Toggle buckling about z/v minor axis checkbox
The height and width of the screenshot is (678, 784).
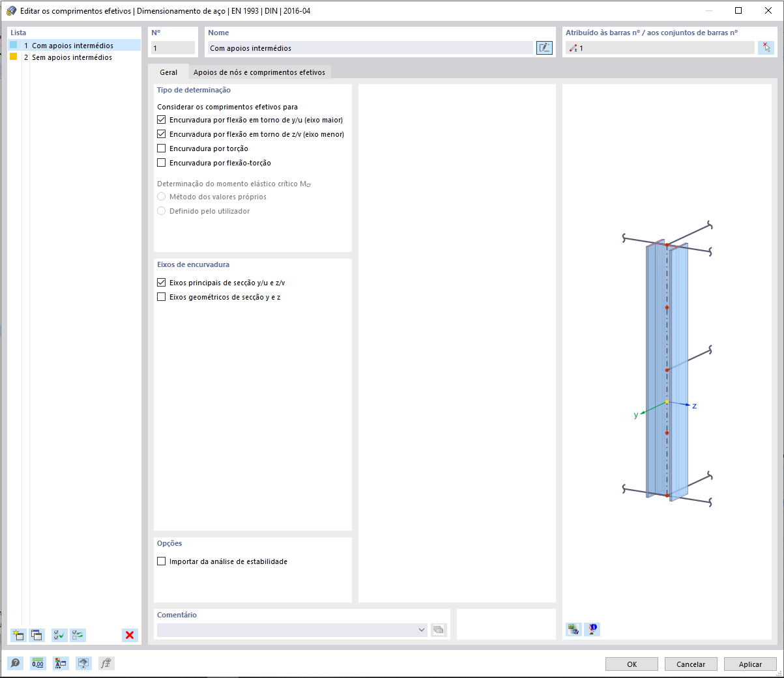162,134
